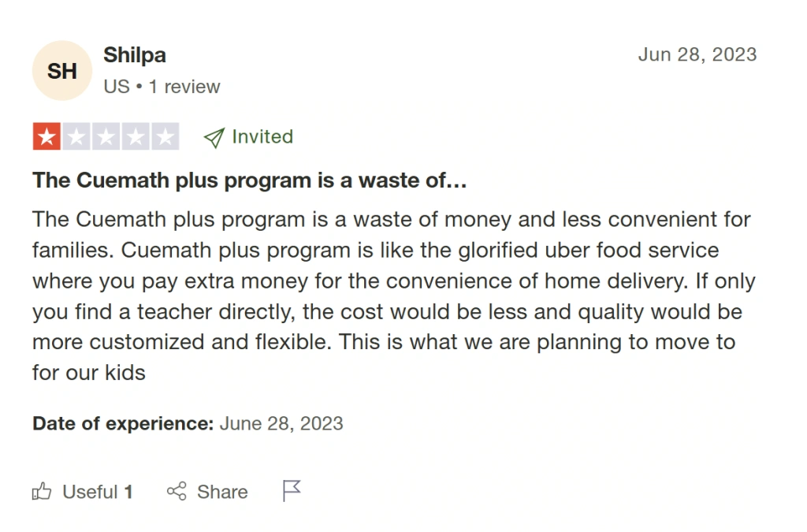Click the "1 review" count text
Image resolution: width=807 pixels, height=532 pixels.
click(184, 87)
